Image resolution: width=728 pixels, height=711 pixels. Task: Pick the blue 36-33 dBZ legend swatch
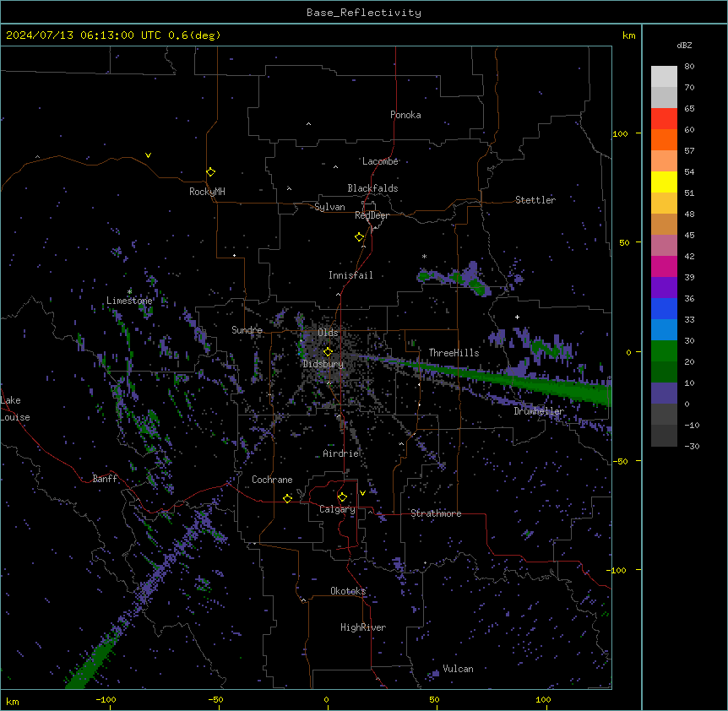664,308
